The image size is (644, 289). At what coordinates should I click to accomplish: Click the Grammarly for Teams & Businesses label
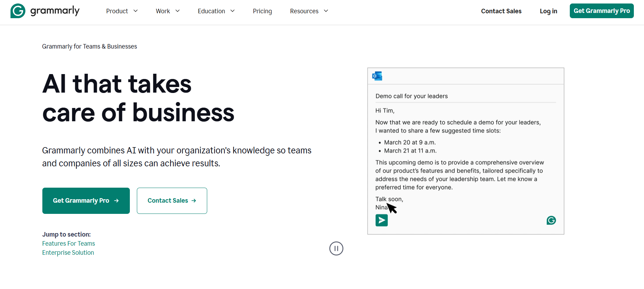[x=90, y=46]
